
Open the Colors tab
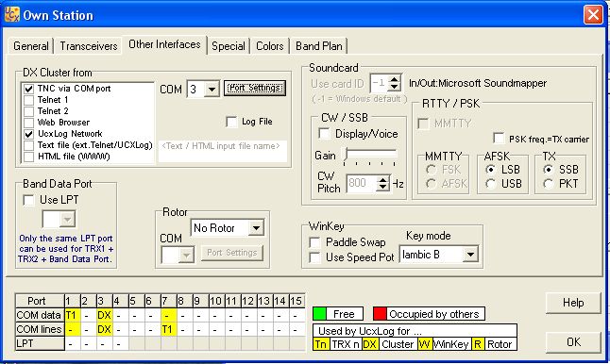(270, 46)
